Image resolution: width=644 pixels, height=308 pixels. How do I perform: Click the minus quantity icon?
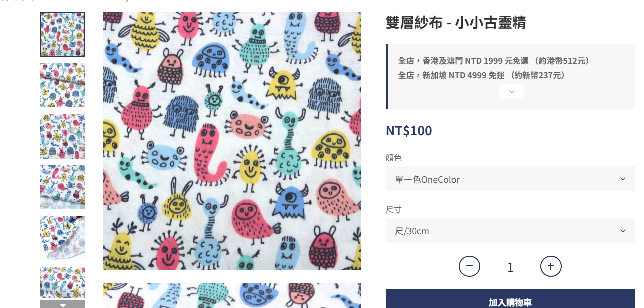469,266
